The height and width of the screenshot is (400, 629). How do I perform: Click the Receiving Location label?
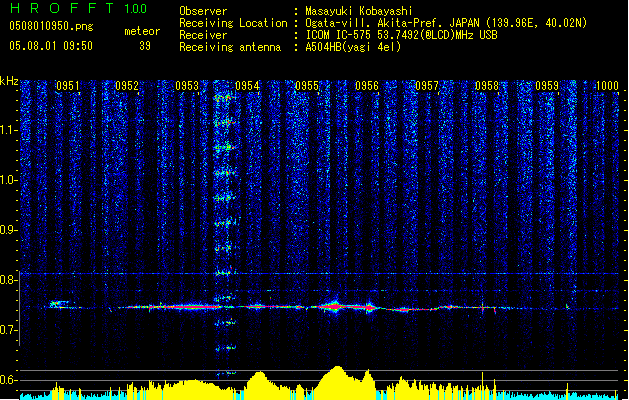pos(233,23)
